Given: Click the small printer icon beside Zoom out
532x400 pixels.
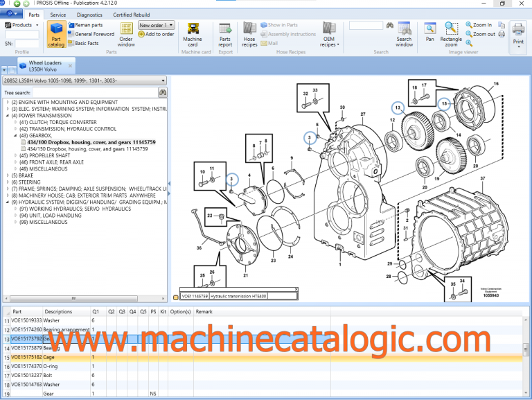Looking at the screenshot, I should 502,34.
